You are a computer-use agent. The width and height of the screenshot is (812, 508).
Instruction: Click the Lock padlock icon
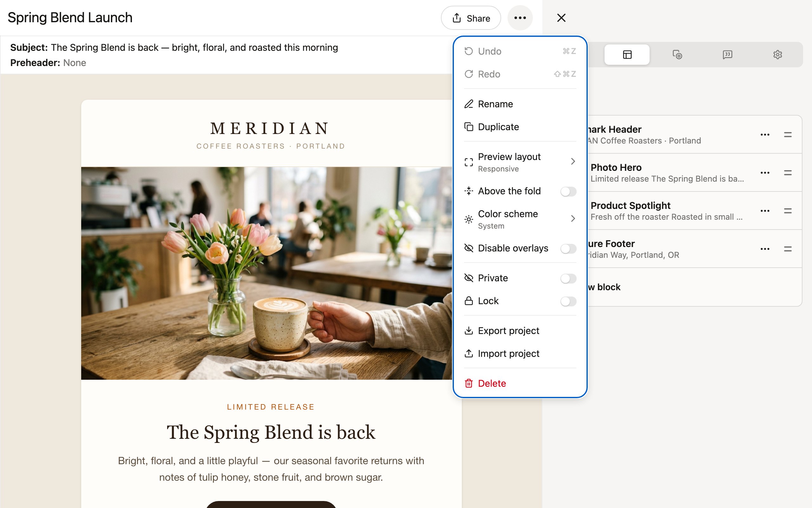[x=468, y=301]
